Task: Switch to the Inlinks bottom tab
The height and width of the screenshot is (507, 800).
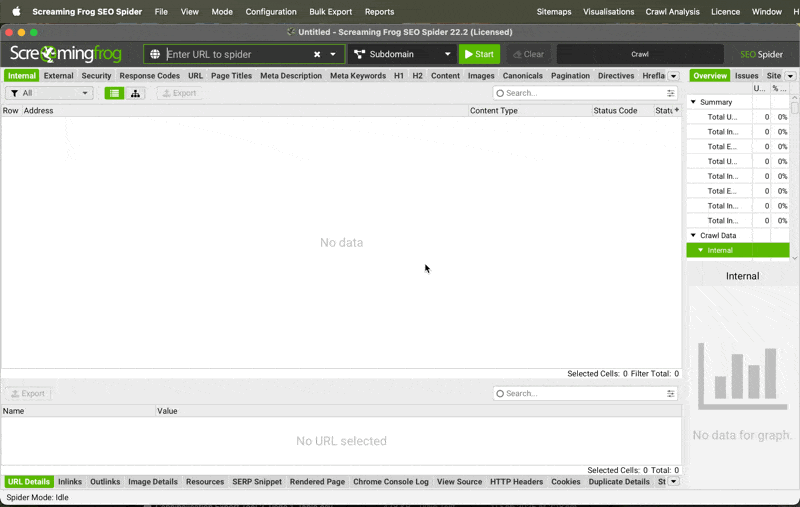Action: click(70, 482)
